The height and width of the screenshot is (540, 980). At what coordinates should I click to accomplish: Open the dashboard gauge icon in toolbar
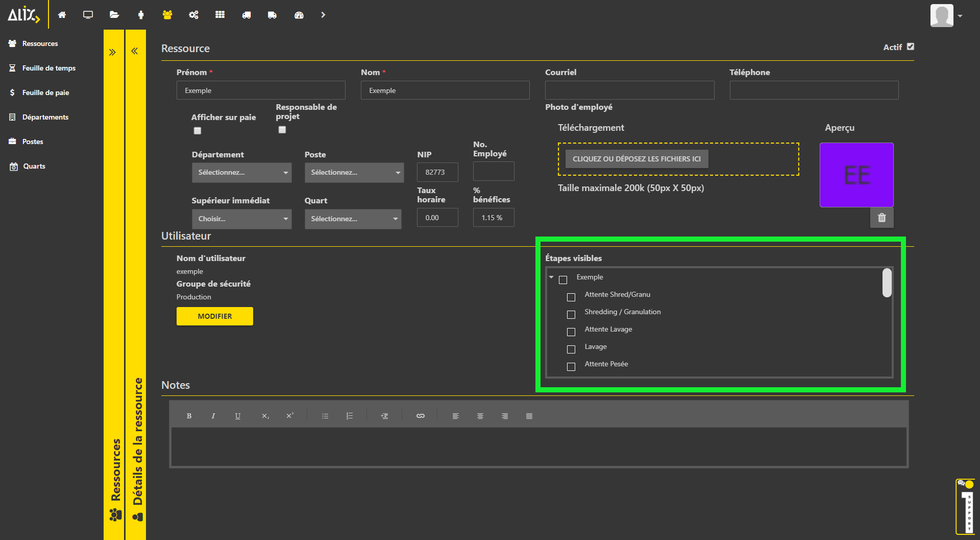point(299,15)
